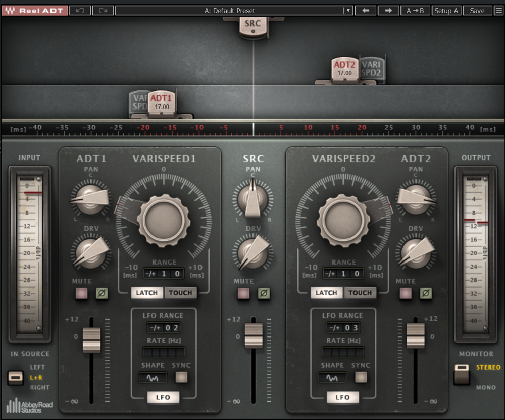Image resolution: width=505 pixels, height=420 pixels.
Task: Click the VARISPEED1 RANGE value field
Action: (164, 274)
